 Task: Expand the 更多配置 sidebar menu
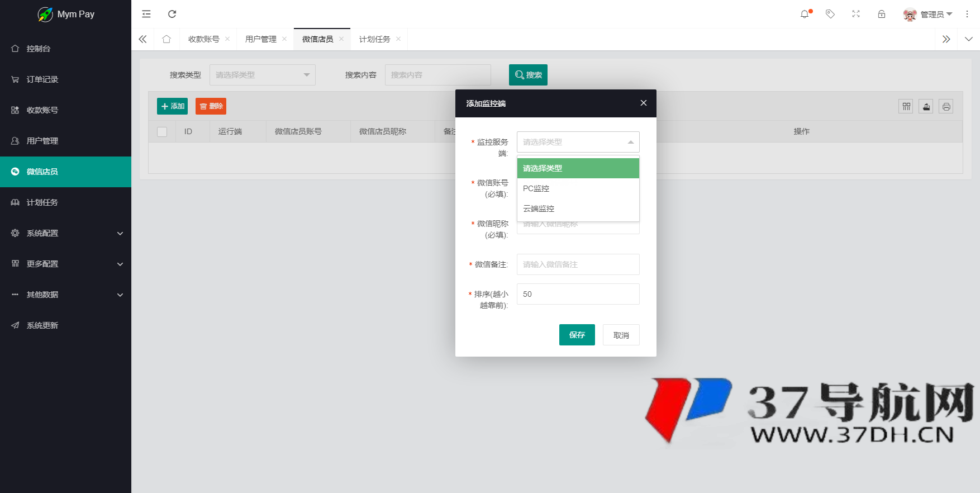coord(65,264)
